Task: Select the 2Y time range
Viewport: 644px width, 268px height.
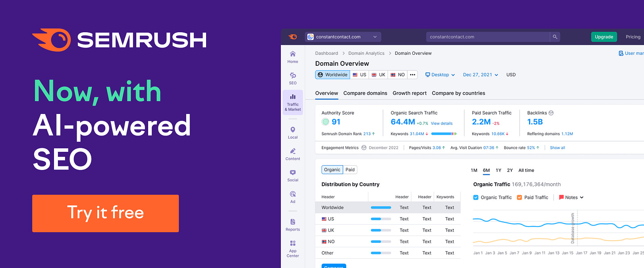Action: coord(510,170)
